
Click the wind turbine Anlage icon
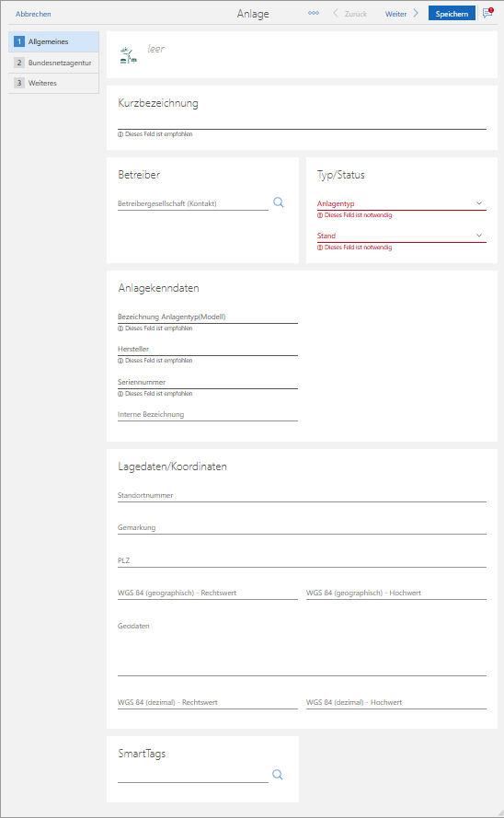[x=128, y=55]
